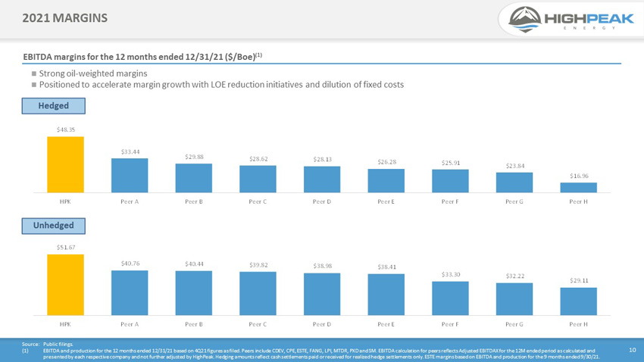Click the $40.76 value label
Image resolution: width=644 pixels, height=362 pixels.
pos(130,264)
